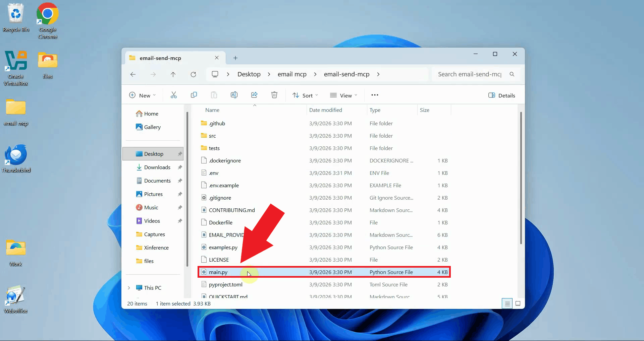Click the Copy icon in toolbar
The height and width of the screenshot is (341, 644).
click(194, 95)
